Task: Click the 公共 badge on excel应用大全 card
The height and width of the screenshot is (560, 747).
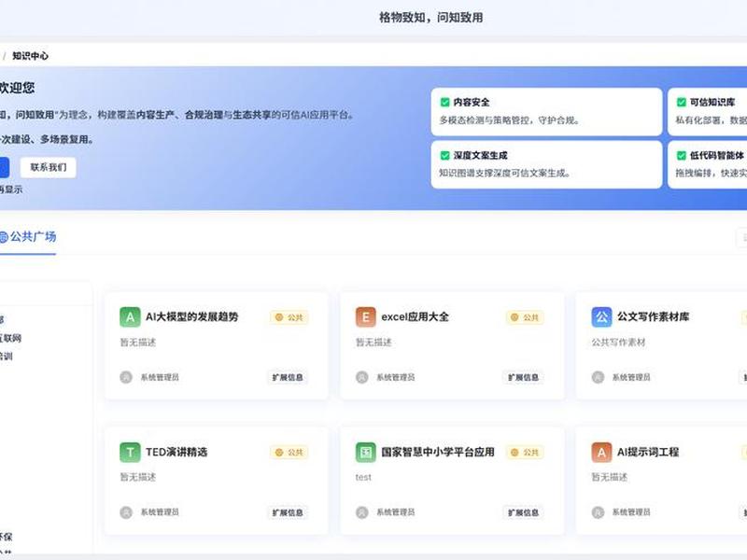Action: [x=525, y=317]
